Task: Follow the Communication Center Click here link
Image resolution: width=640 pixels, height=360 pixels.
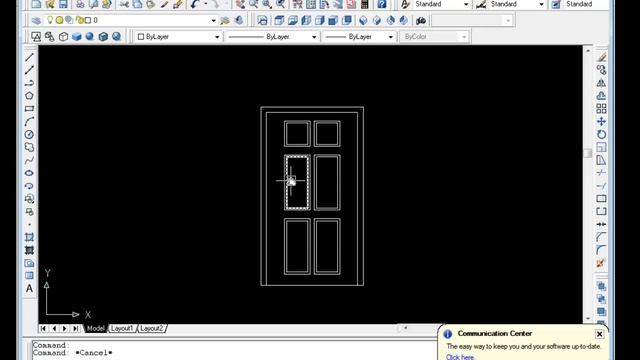Action: pos(460,357)
